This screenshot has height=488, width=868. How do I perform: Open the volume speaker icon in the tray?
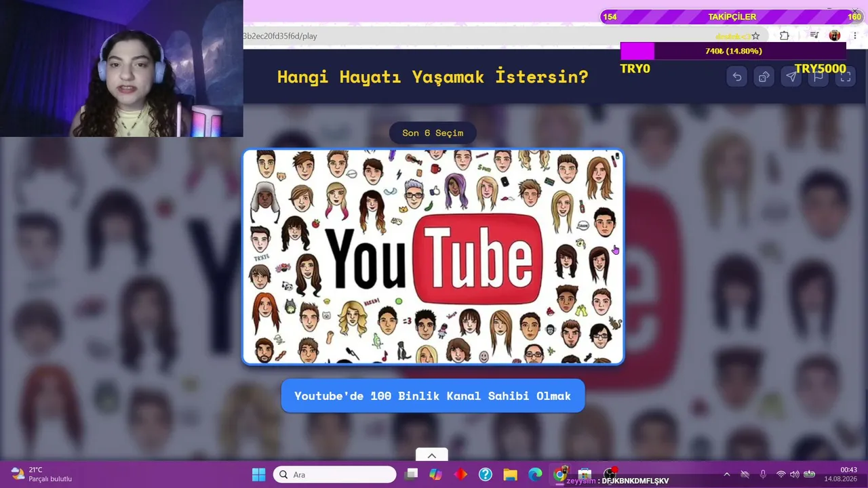click(x=795, y=474)
